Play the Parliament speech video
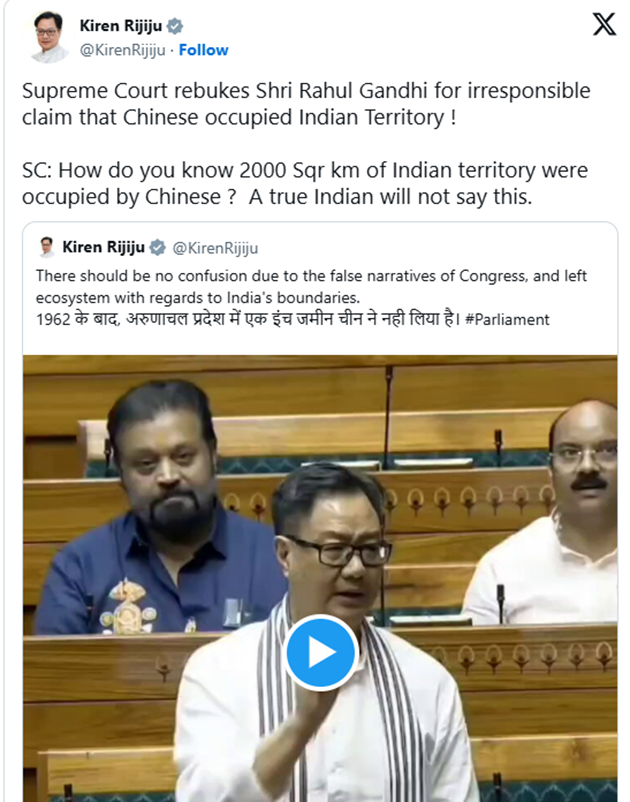Screen dimensions: 630x802 click(x=320, y=653)
